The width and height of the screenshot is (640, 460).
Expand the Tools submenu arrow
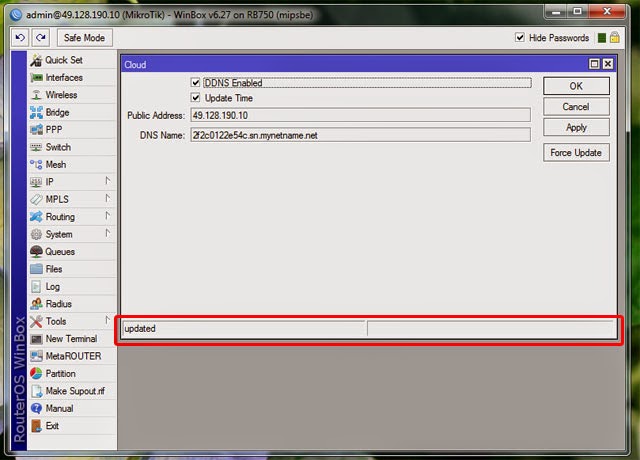(x=107, y=320)
